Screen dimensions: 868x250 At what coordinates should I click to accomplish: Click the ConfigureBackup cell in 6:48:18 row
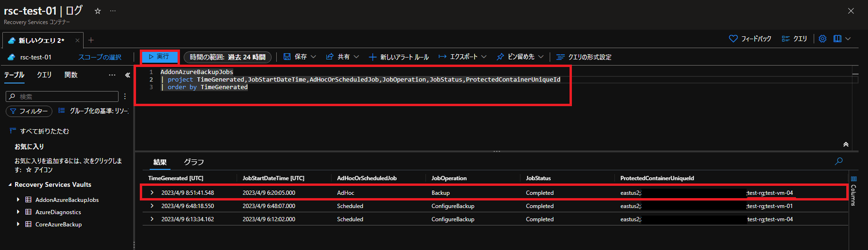pos(453,206)
